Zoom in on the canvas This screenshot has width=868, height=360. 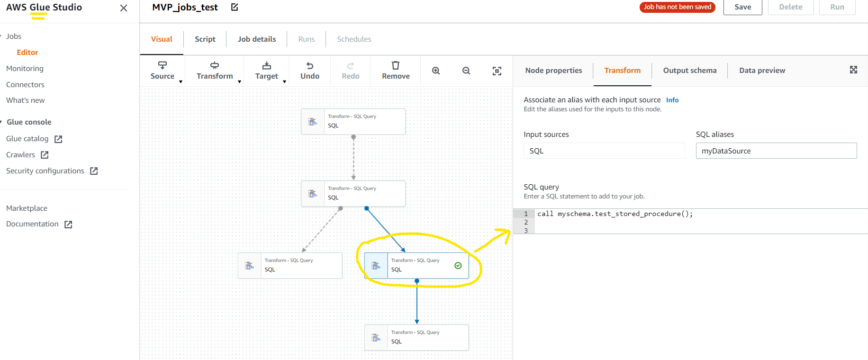coord(436,71)
